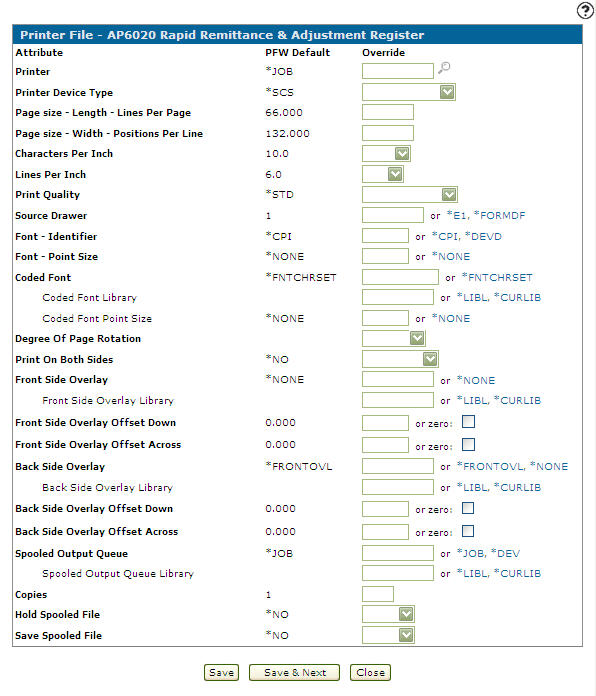Open the Lines Per Inch dropdown
The image size is (596, 696).
click(383, 174)
